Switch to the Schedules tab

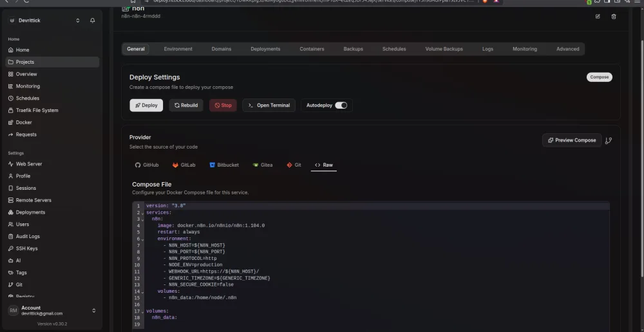pos(394,49)
